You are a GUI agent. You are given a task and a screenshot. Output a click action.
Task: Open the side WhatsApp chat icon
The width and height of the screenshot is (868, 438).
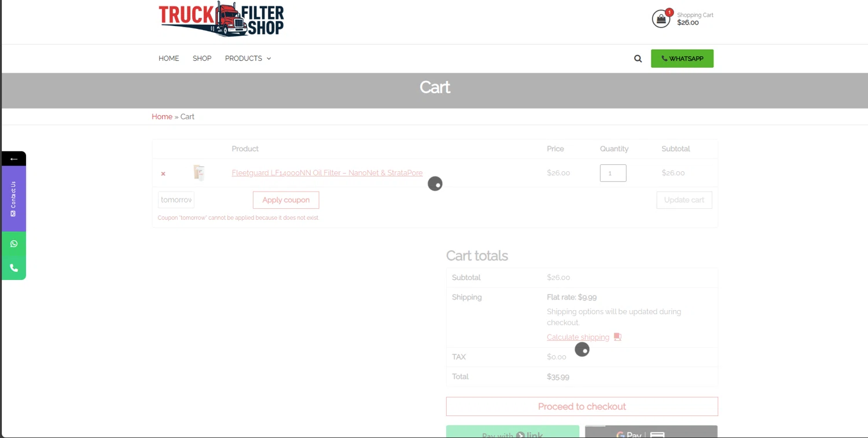[x=14, y=244]
